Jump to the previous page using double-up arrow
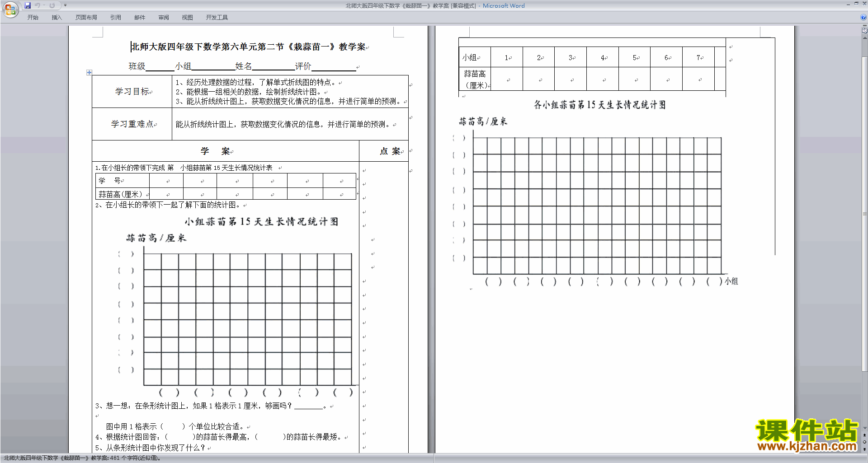 tap(864, 435)
